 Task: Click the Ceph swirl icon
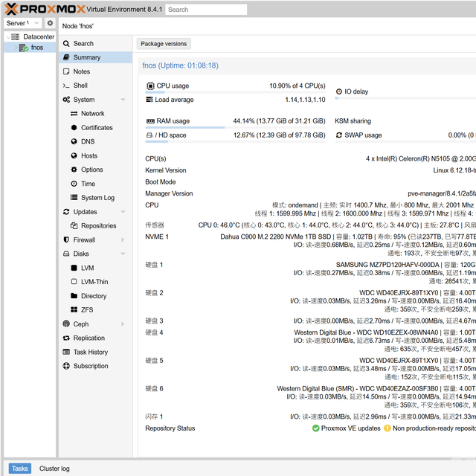coord(66,324)
